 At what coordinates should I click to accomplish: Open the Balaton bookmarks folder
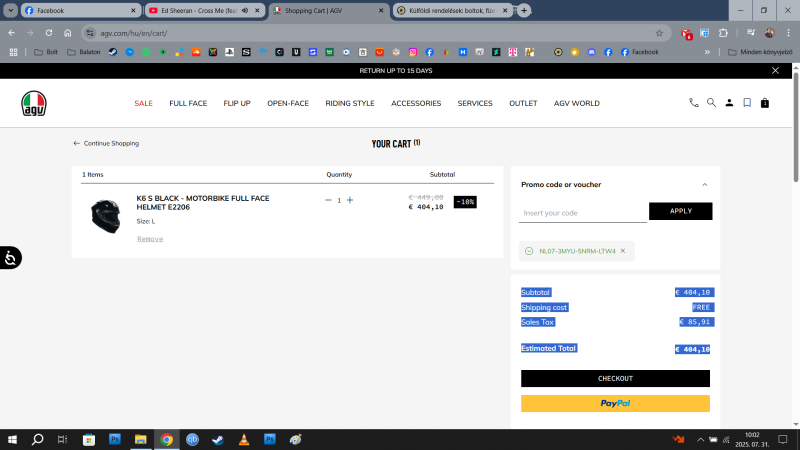pos(84,52)
